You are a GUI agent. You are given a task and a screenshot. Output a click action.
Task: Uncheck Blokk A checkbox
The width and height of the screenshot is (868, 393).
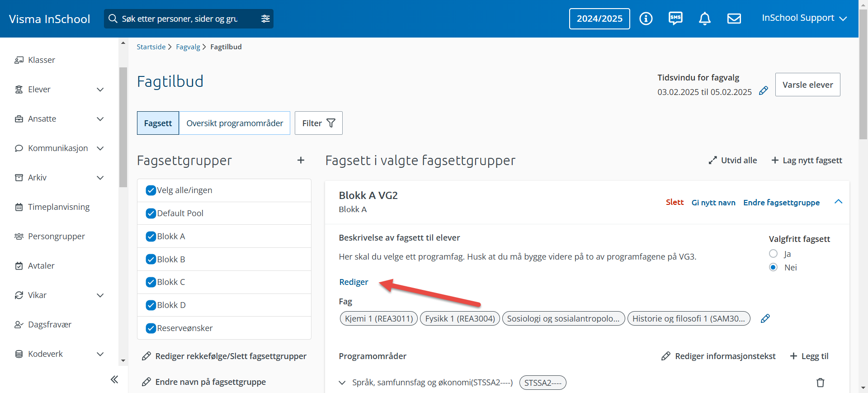[151, 237]
